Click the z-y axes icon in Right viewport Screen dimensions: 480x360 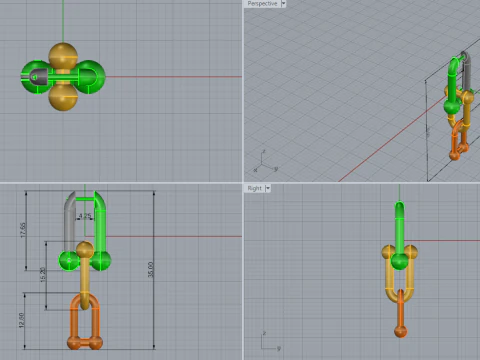pos(270,341)
